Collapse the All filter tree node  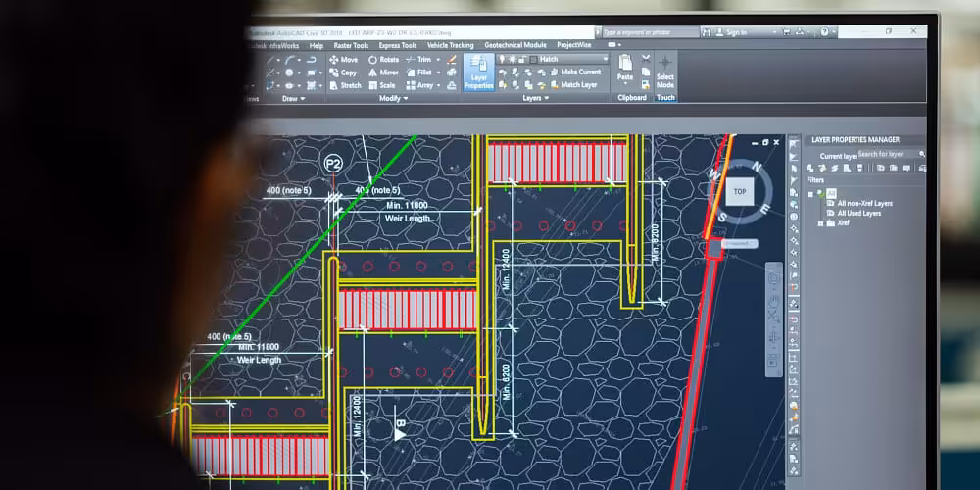[811, 194]
